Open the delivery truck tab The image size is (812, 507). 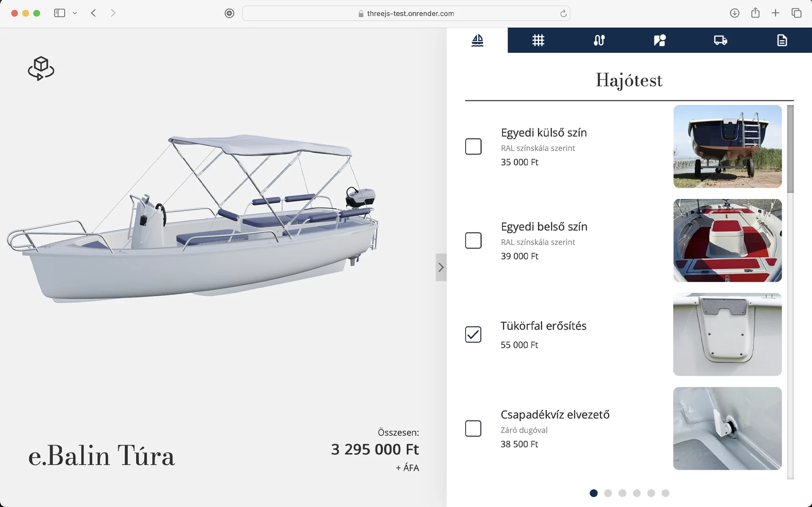[x=721, y=40]
